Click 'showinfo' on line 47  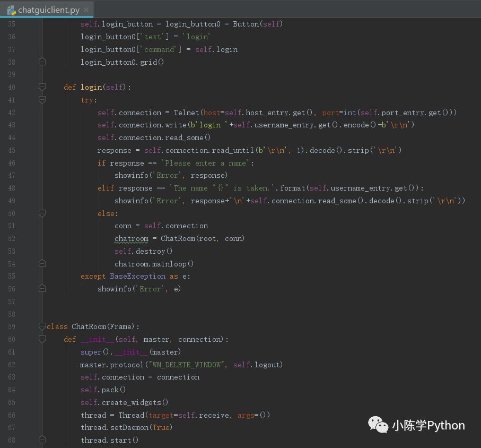[x=132, y=175]
